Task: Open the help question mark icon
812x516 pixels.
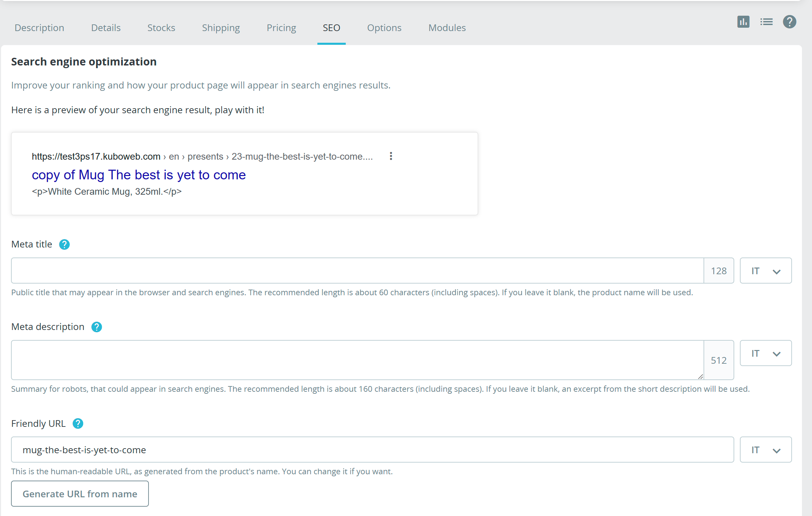Action: click(x=789, y=22)
